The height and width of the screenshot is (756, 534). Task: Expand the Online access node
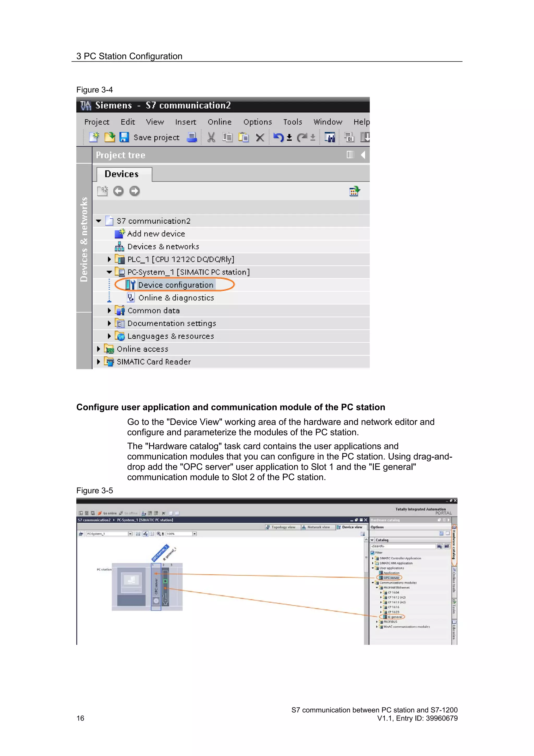98,349
